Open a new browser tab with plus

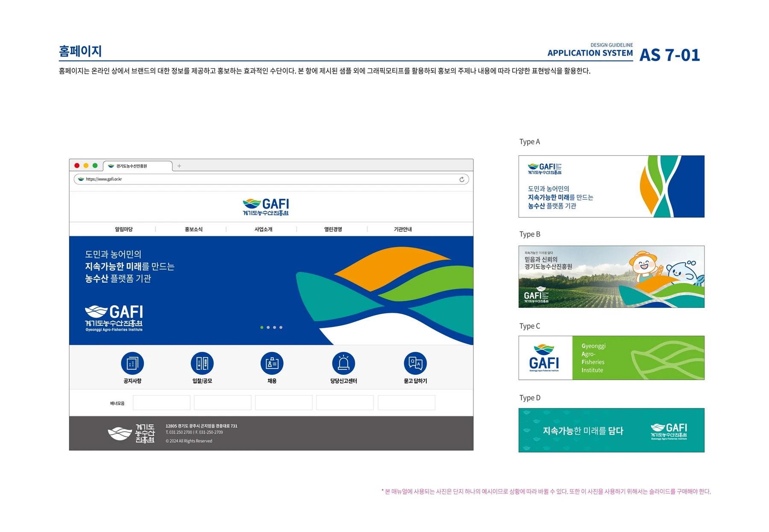[179, 166]
